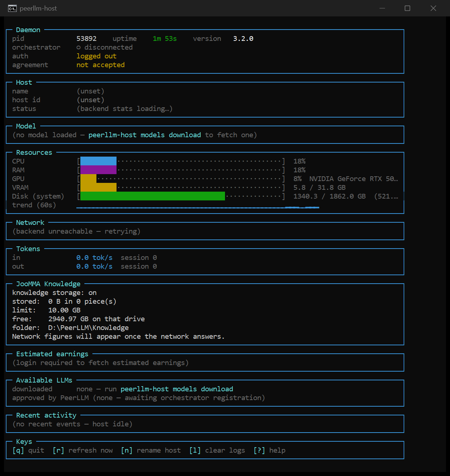Click the Resources section heading
This screenshot has height=476, width=450.
click(34, 153)
